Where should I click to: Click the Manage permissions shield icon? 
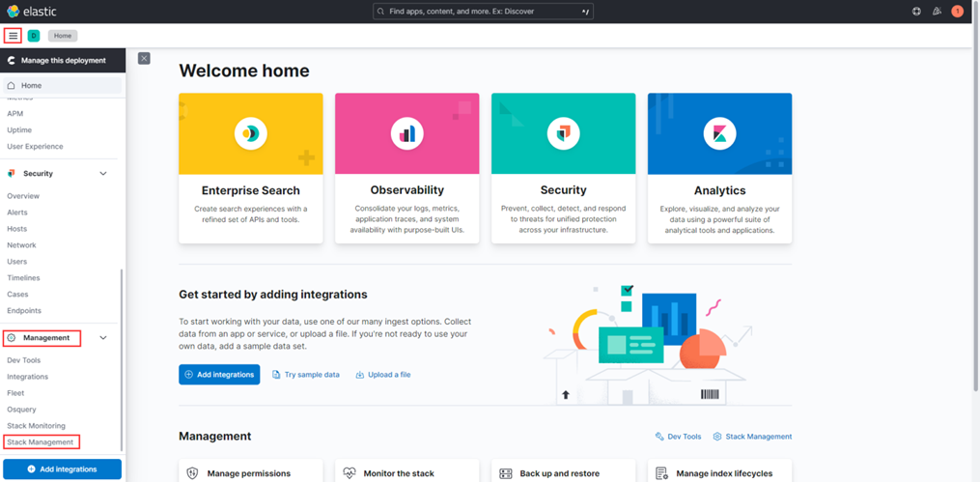pyautogui.click(x=193, y=473)
